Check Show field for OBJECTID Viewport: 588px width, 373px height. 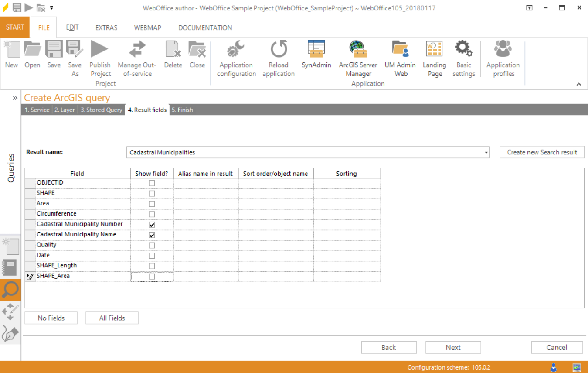coord(152,183)
